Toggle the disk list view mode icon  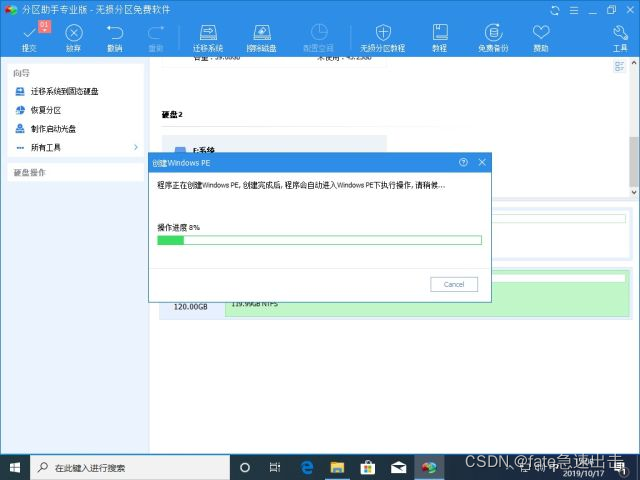click(619, 66)
